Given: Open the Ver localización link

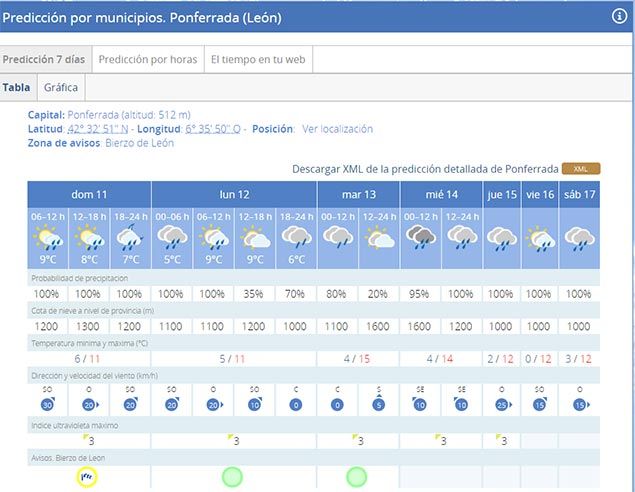Looking at the screenshot, I should (337, 129).
